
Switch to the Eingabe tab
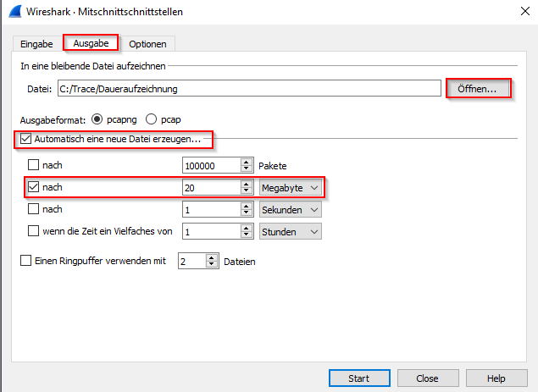point(36,43)
